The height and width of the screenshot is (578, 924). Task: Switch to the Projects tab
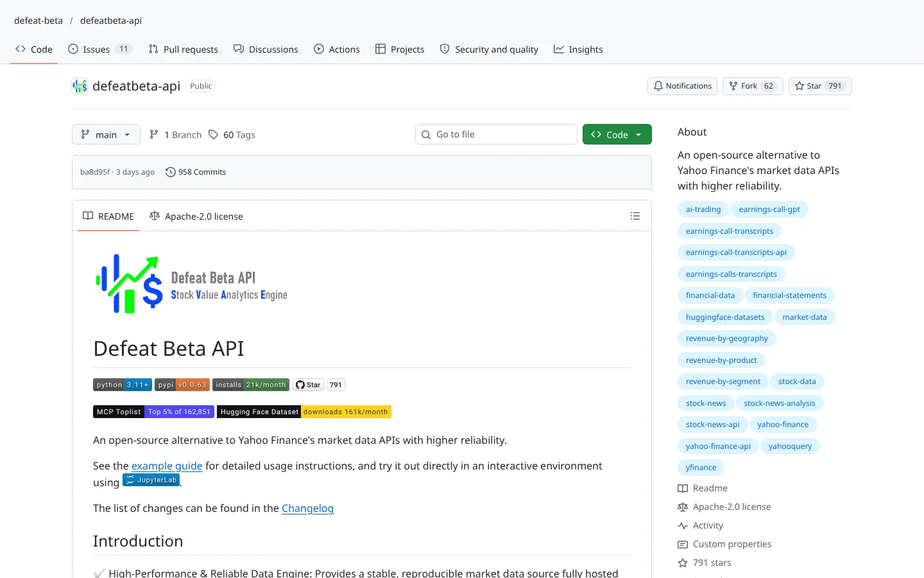400,49
